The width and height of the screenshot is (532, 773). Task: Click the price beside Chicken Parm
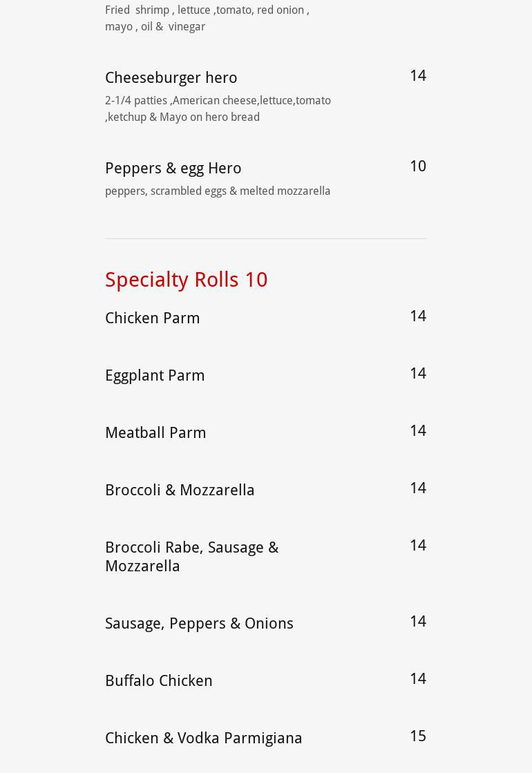[x=417, y=316]
